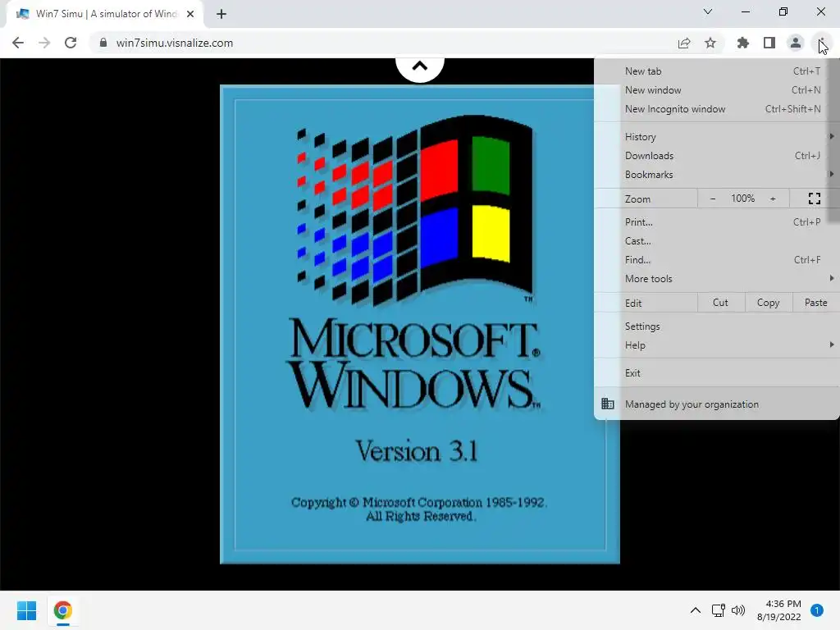The width and height of the screenshot is (840, 630).
Task: Click the forward navigation arrow
Action: pyautogui.click(x=44, y=43)
